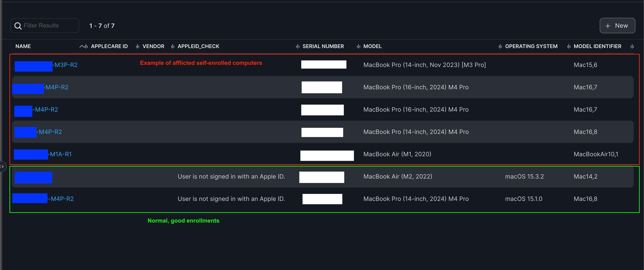Expand the collapsed side panel handle
This screenshot has width=644, height=270.
pos(2,166)
